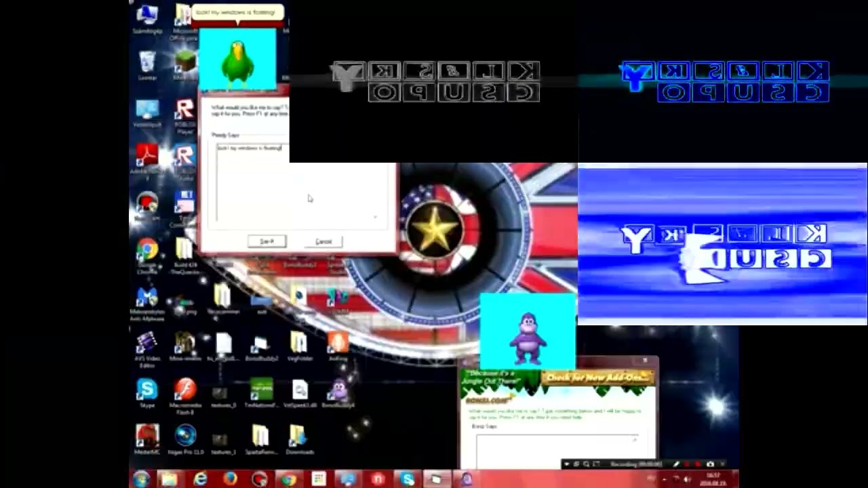This screenshot has height=488, width=868.
Task: Launch Firefox from the taskbar
Action: [230, 479]
